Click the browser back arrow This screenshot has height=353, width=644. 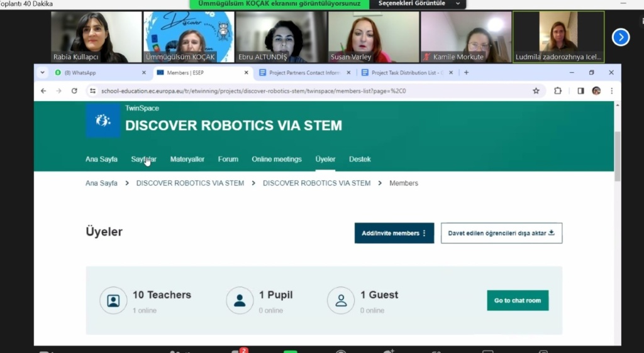43,91
